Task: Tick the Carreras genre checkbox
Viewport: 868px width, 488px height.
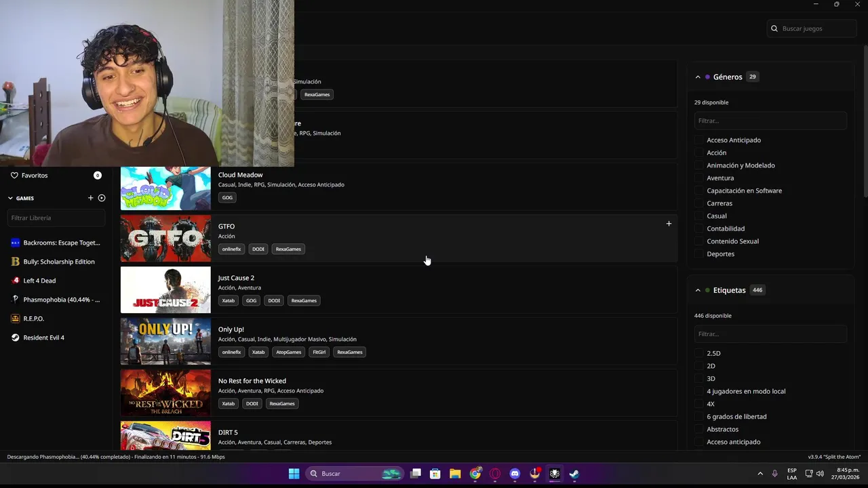Action: click(699, 203)
